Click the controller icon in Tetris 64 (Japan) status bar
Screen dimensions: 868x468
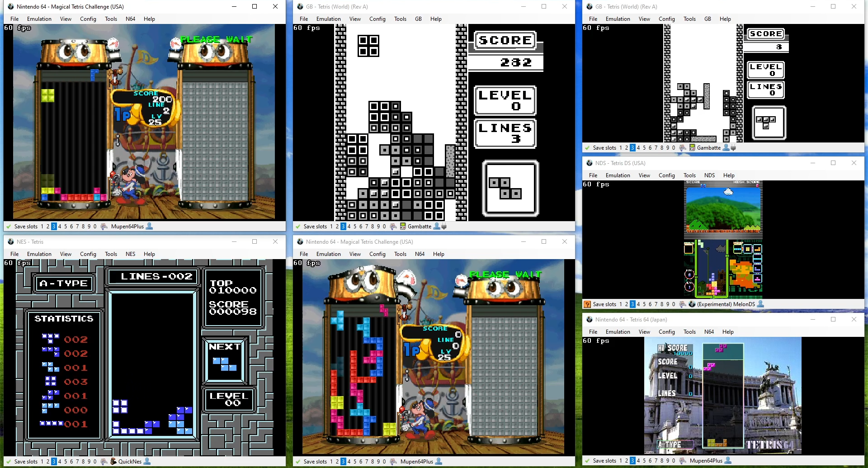pyautogui.click(x=683, y=461)
